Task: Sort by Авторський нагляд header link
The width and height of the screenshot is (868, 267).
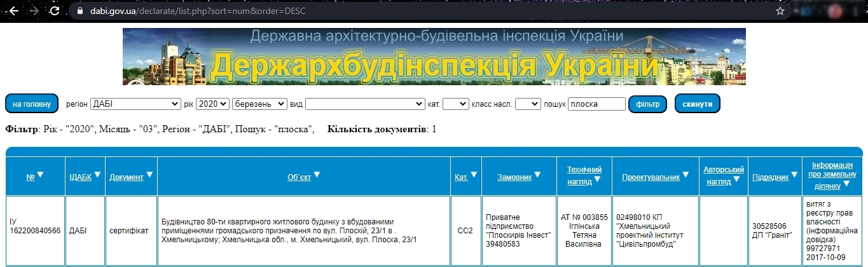Action: pyautogui.click(x=724, y=175)
